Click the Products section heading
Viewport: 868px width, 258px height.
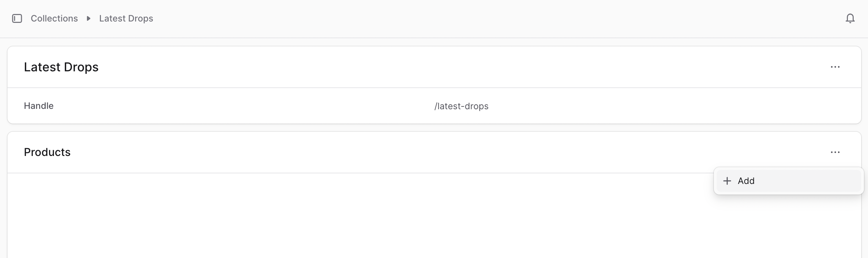[x=47, y=152]
